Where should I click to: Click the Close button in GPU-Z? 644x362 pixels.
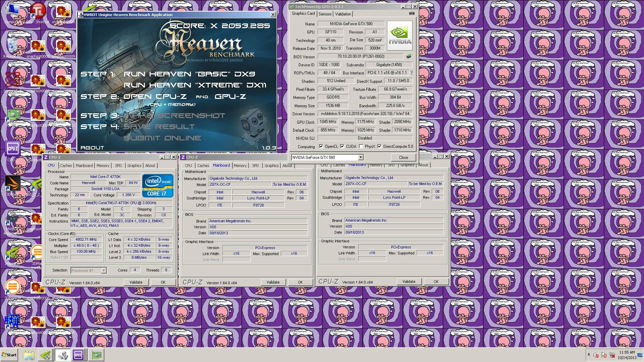click(404, 157)
